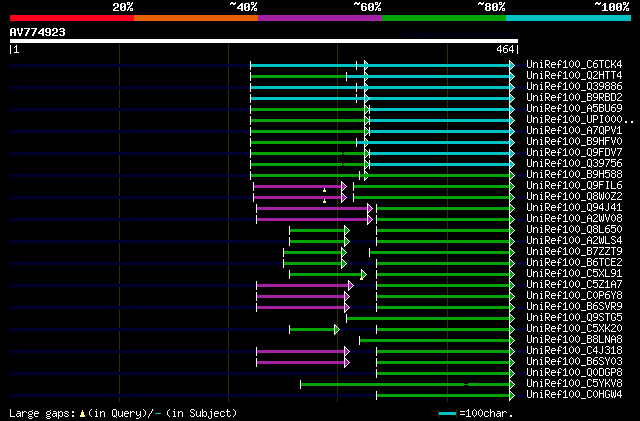Select the UniRef100_A7QPV1 label

pos(574,131)
